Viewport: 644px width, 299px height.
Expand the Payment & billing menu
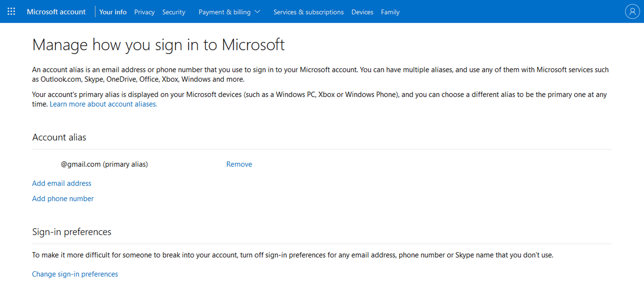pos(224,12)
